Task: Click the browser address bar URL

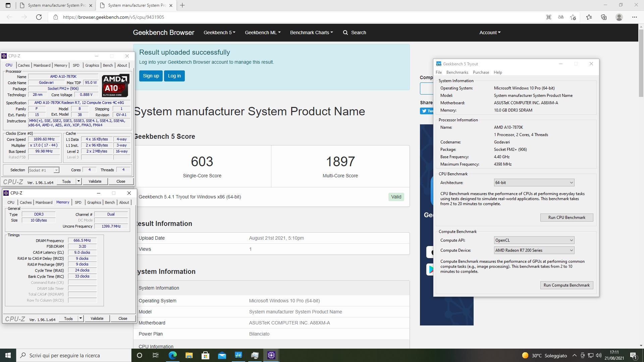Action: [x=113, y=17]
